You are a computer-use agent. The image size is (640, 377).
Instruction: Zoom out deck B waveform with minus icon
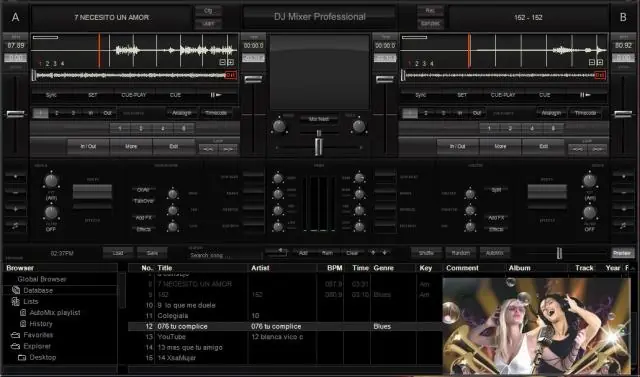pyautogui.click(x=592, y=62)
